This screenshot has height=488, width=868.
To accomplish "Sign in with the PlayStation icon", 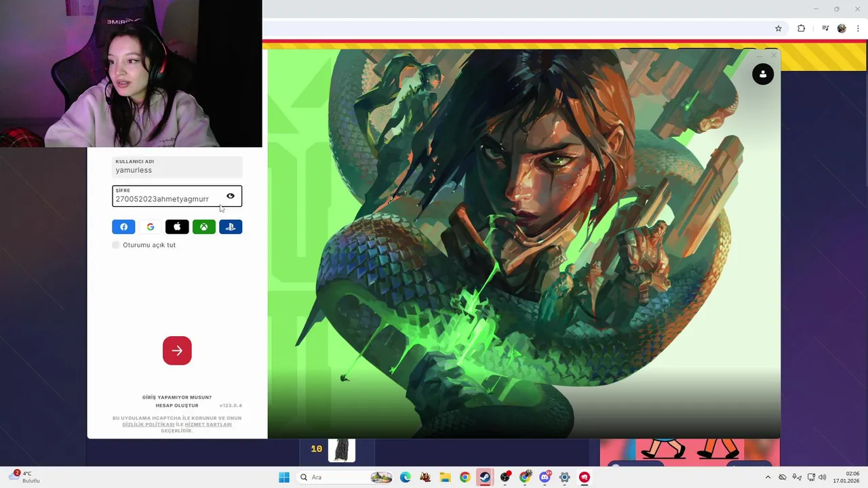I will click(x=231, y=227).
